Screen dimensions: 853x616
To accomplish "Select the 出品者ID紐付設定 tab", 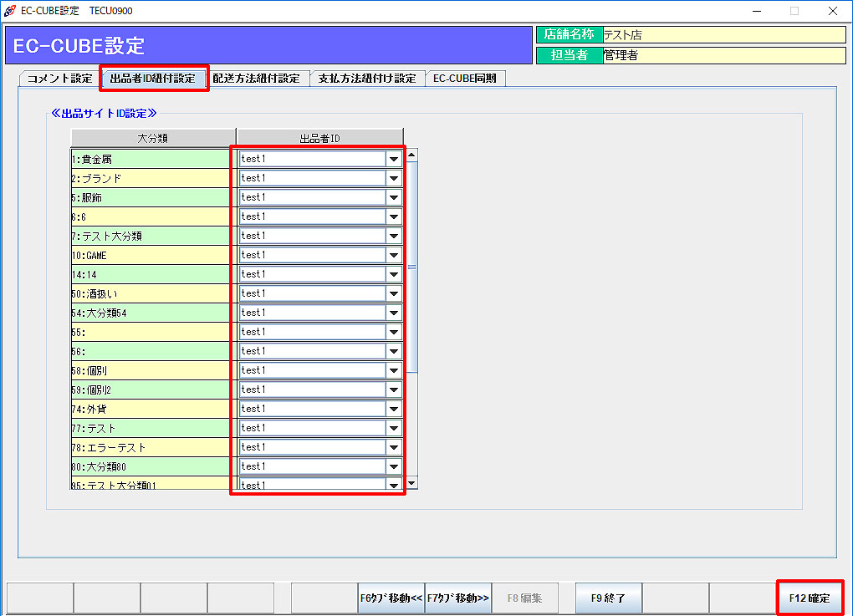I will coord(153,79).
